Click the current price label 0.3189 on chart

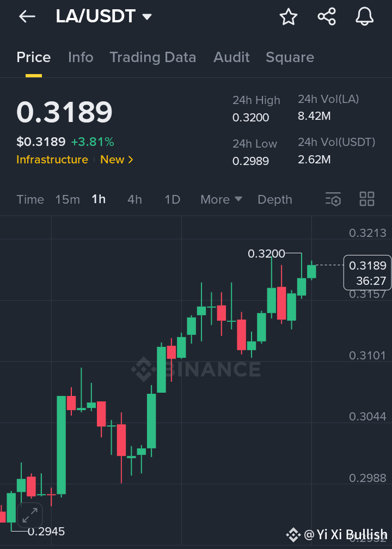[x=366, y=272]
